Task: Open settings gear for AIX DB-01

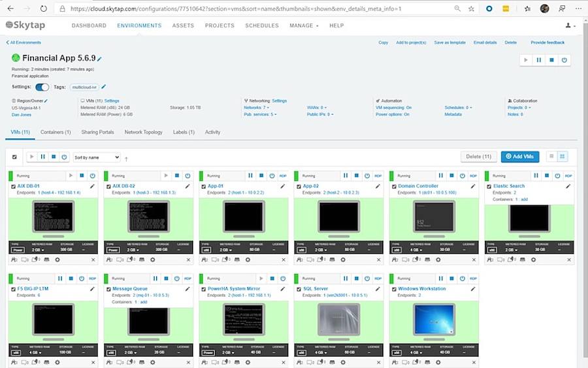Action: (x=57, y=260)
